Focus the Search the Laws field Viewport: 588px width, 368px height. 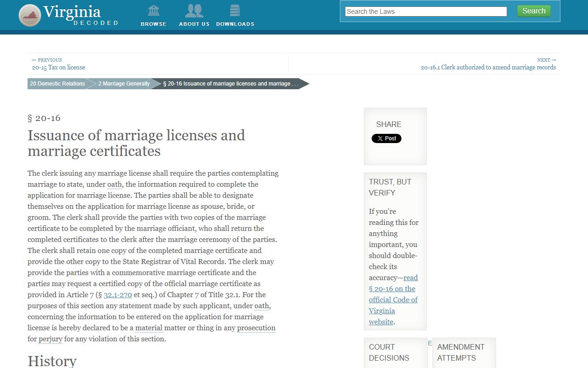pyautogui.click(x=426, y=11)
